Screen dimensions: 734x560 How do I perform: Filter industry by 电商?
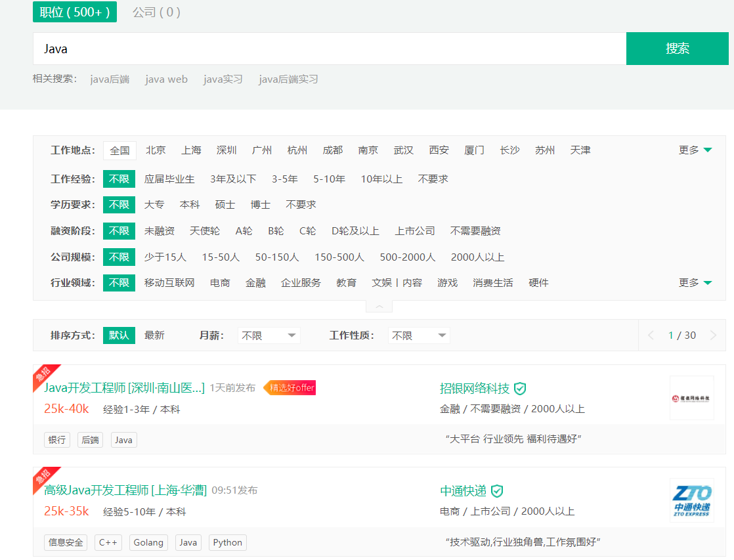[x=220, y=283]
